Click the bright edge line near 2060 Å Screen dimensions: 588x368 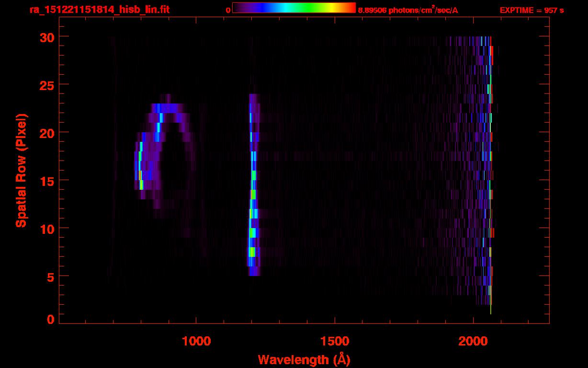click(x=491, y=175)
